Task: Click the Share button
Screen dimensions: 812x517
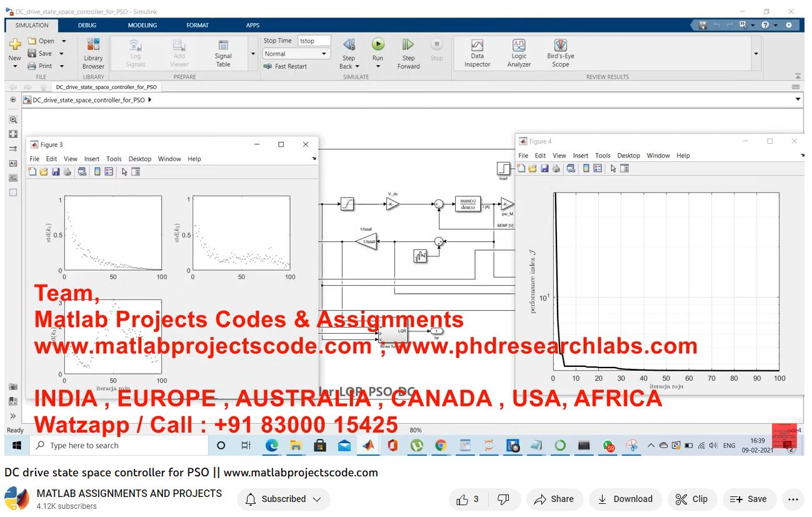Action: 554,499
